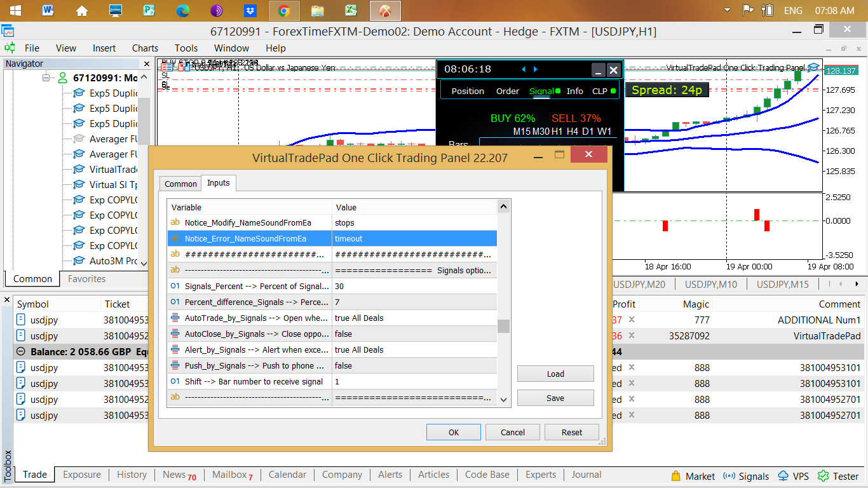
Task: Toggle Push_by_Signals false value
Action: point(414,366)
